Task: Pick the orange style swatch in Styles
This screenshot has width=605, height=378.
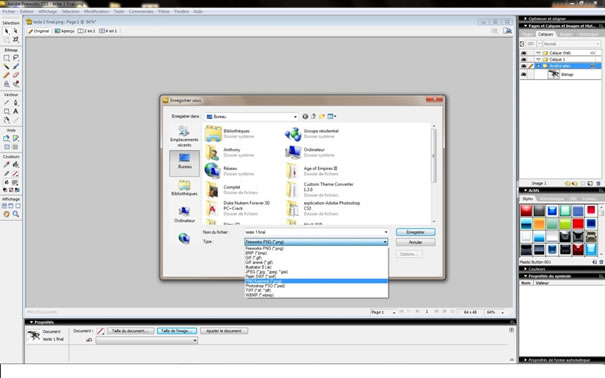Action: (x=539, y=224)
